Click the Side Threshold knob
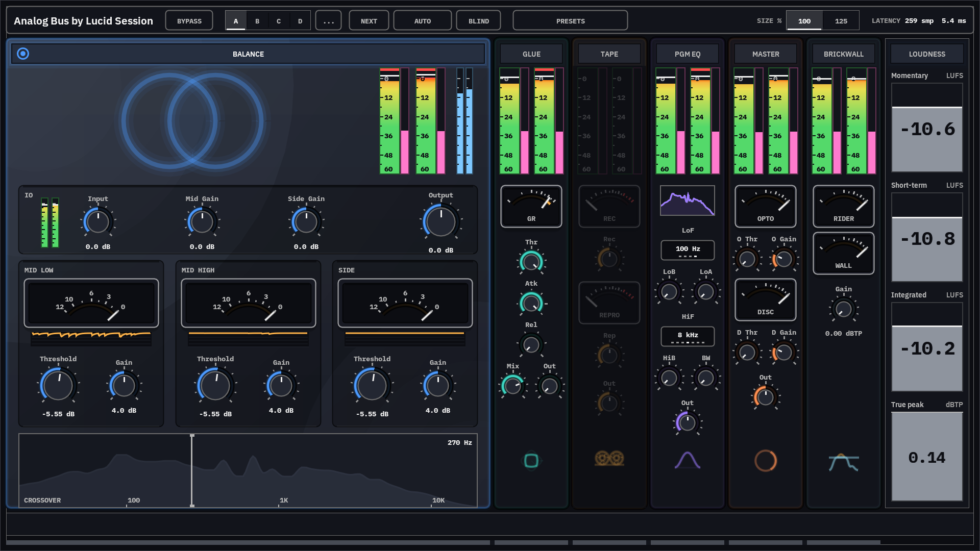 tap(373, 386)
